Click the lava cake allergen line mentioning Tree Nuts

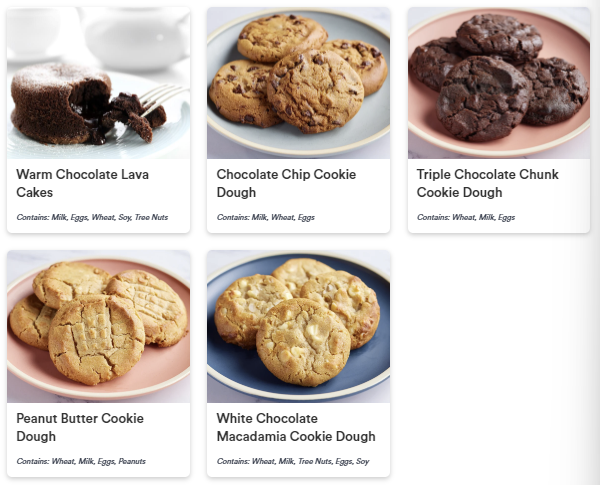tap(92, 217)
